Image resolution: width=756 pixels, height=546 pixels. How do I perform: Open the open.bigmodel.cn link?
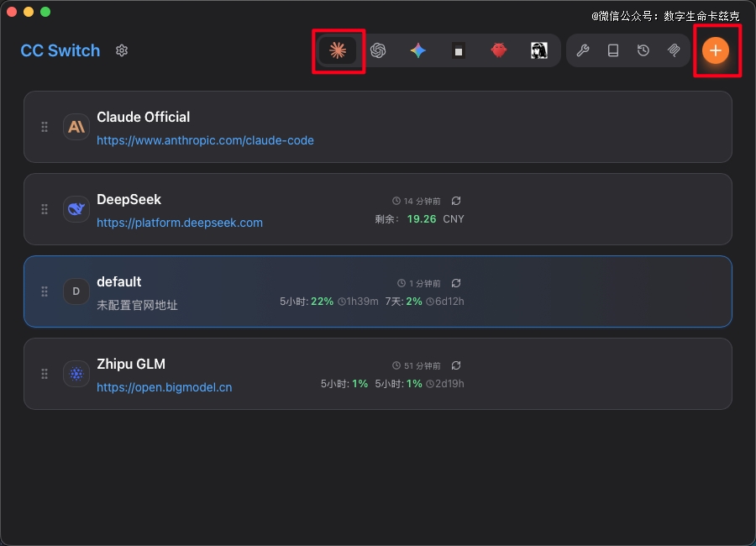[x=165, y=387]
